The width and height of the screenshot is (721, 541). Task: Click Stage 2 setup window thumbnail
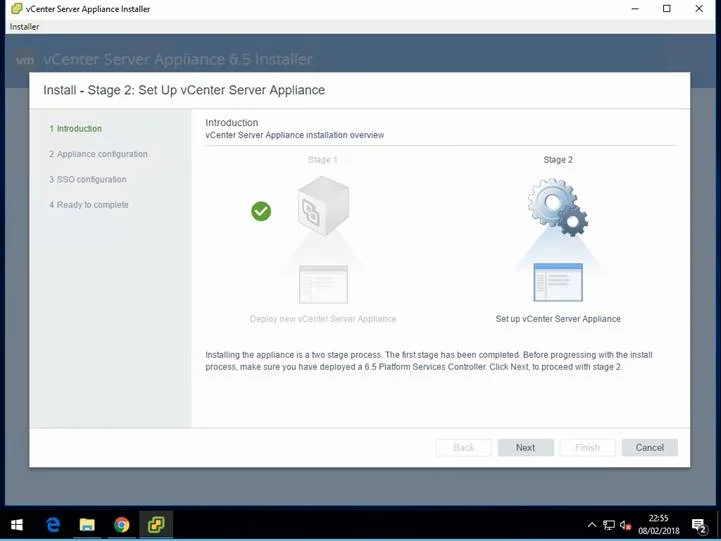point(558,282)
